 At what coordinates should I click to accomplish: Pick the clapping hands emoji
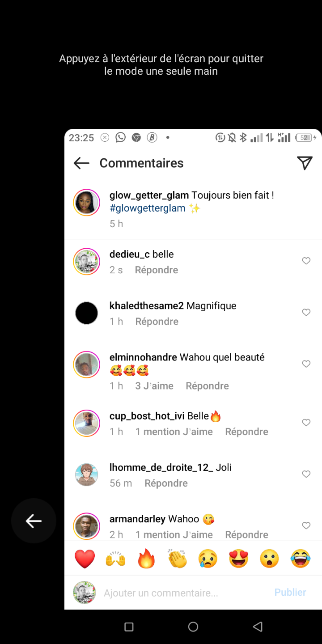177,559
